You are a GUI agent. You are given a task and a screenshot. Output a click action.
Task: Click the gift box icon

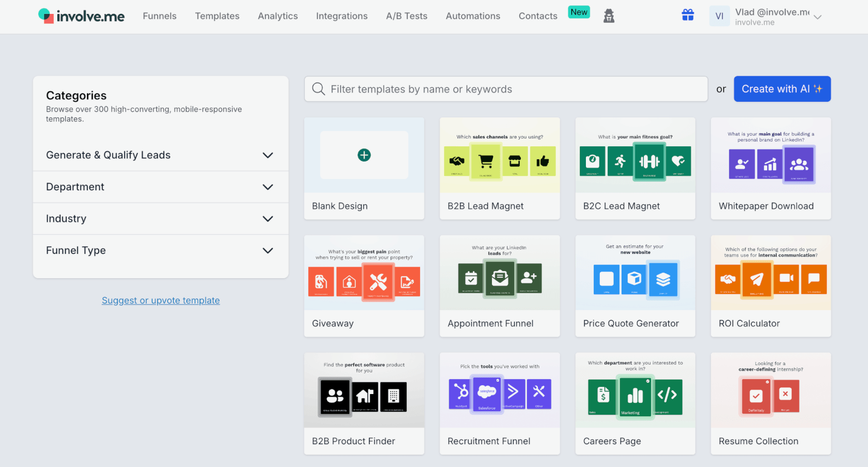pos(688,16)
